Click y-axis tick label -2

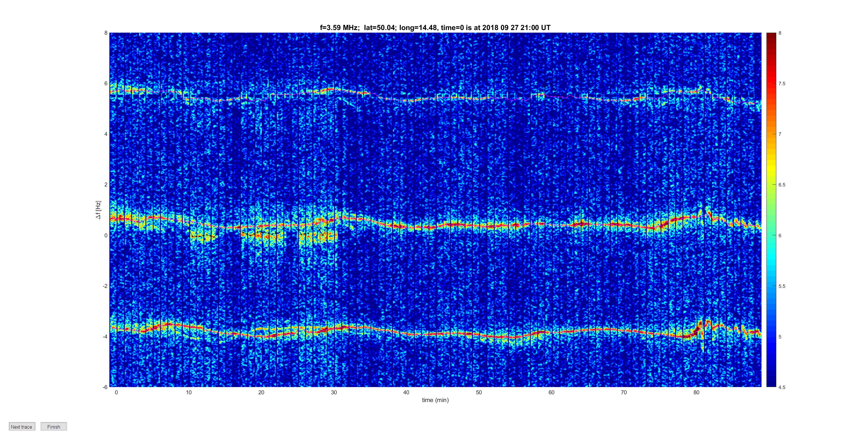click(x=105, y=286)
